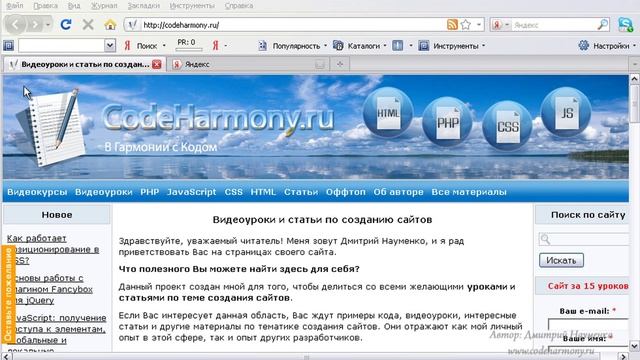Screen dimensions: 640x360
Task: Open Видеоуроки in the site navigation
Action: pyautogui.click(x=104, y=192)
